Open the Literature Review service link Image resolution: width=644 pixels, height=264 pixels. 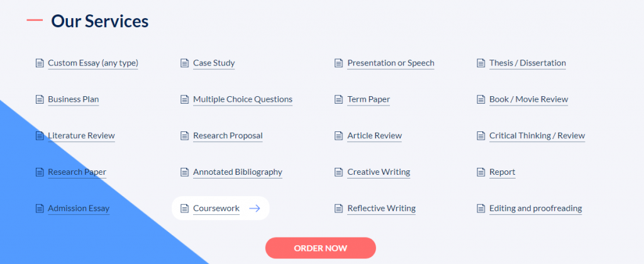[x=81, y=136]
